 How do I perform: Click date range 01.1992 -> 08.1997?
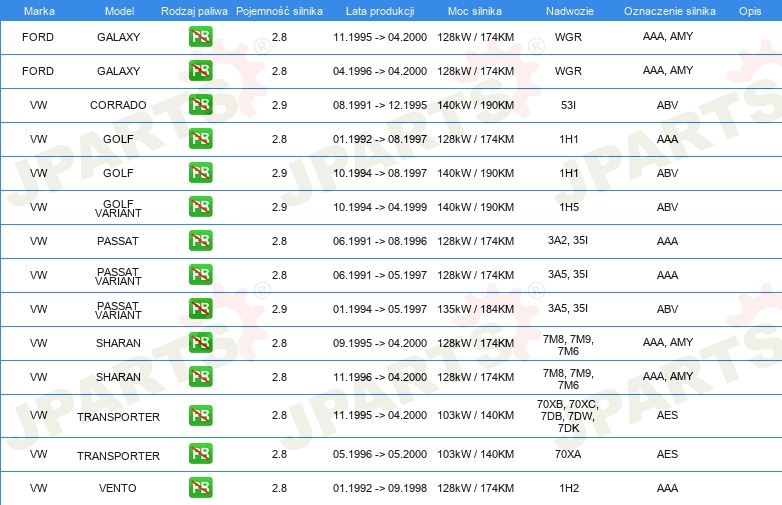point(380,139)
